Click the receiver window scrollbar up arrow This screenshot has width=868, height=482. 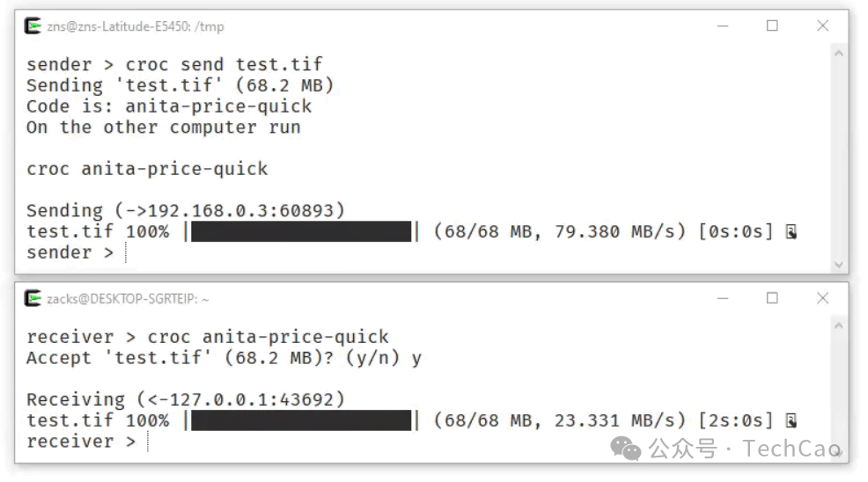pos(839,326)
